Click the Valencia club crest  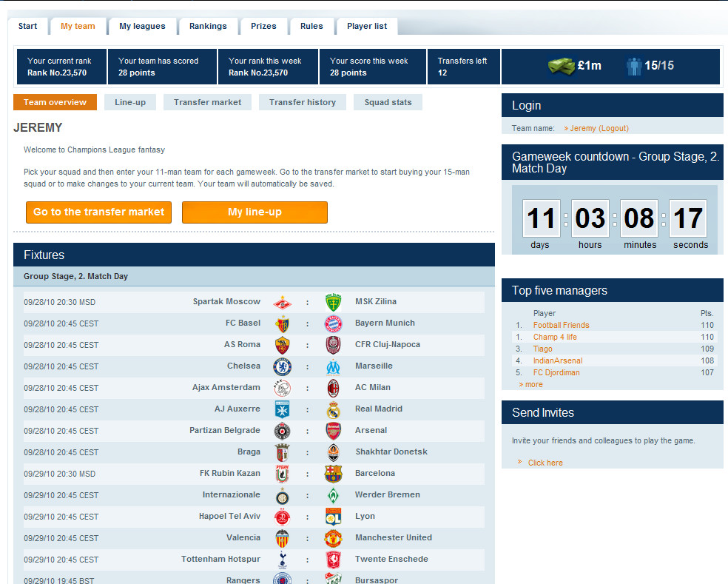coord(283,538)
